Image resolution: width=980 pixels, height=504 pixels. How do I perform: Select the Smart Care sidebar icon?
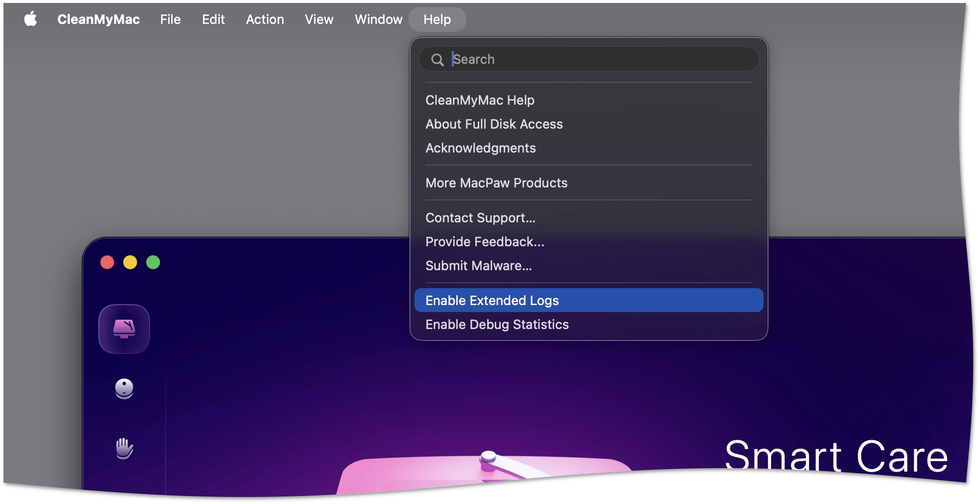pos(124,329)
